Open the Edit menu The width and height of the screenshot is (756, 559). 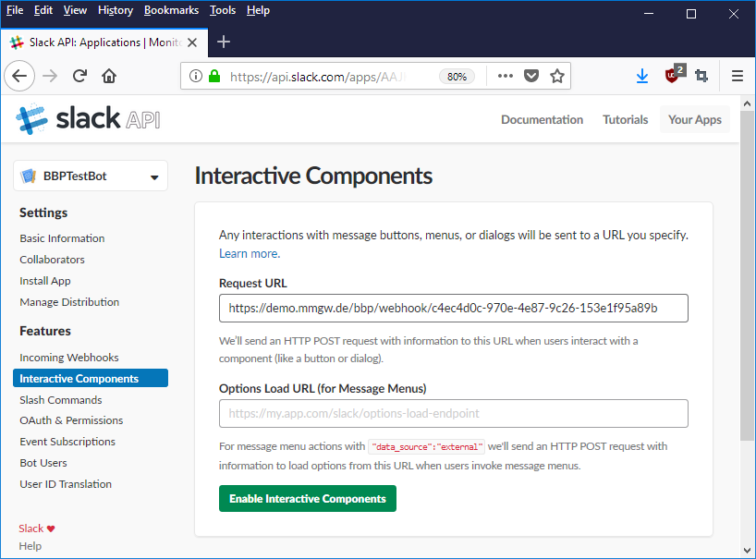[43, 10]
